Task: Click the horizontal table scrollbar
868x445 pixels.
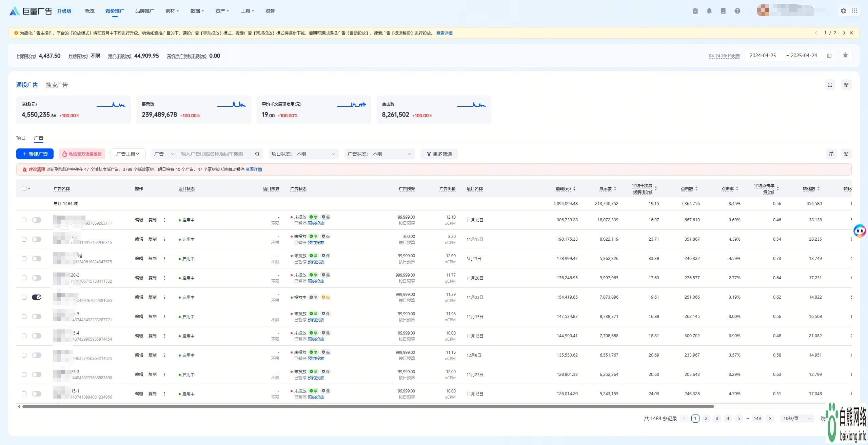Action: [368, 406]
